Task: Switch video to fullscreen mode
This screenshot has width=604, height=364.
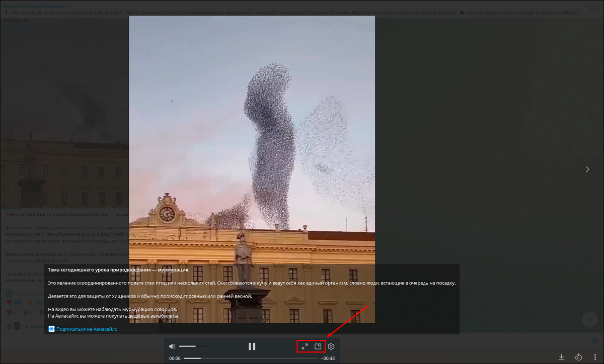Action: click(305, 346)
